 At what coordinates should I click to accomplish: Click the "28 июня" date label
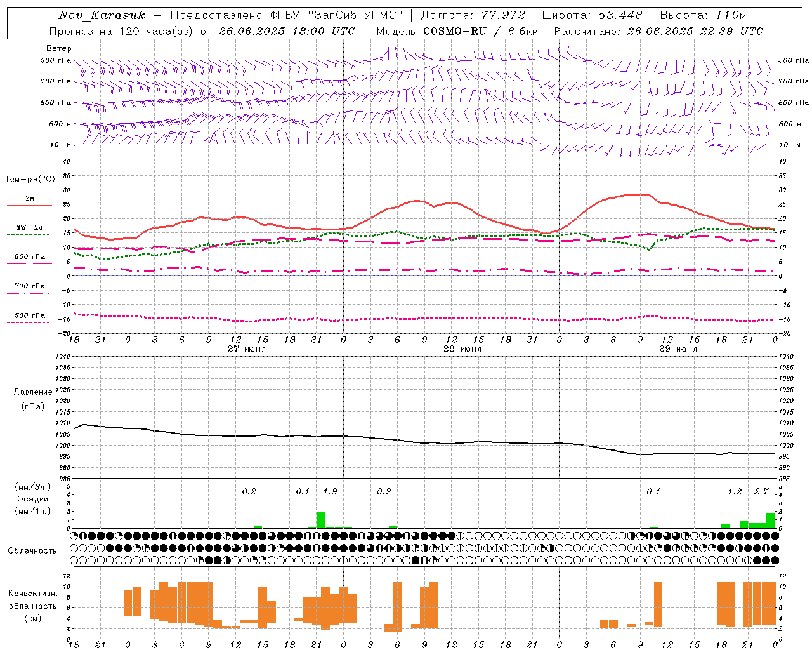pos(462,349)
